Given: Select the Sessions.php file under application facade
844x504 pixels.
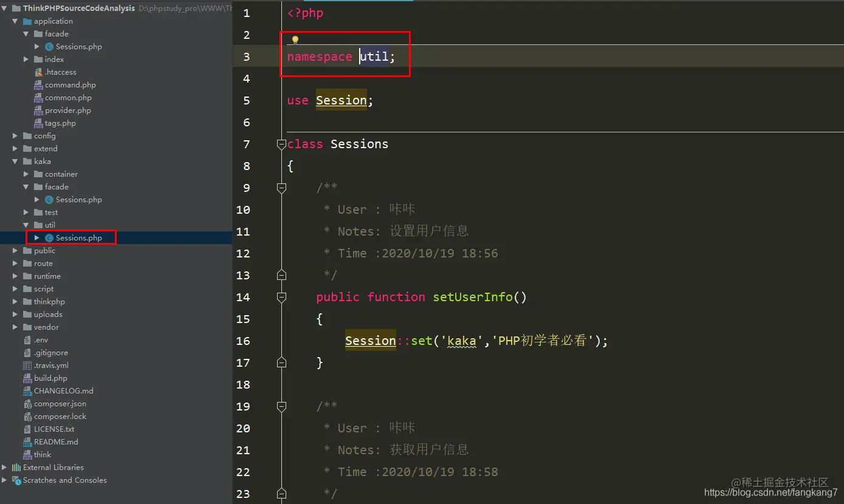Looking at the screenshot, I should click(79, 47).
